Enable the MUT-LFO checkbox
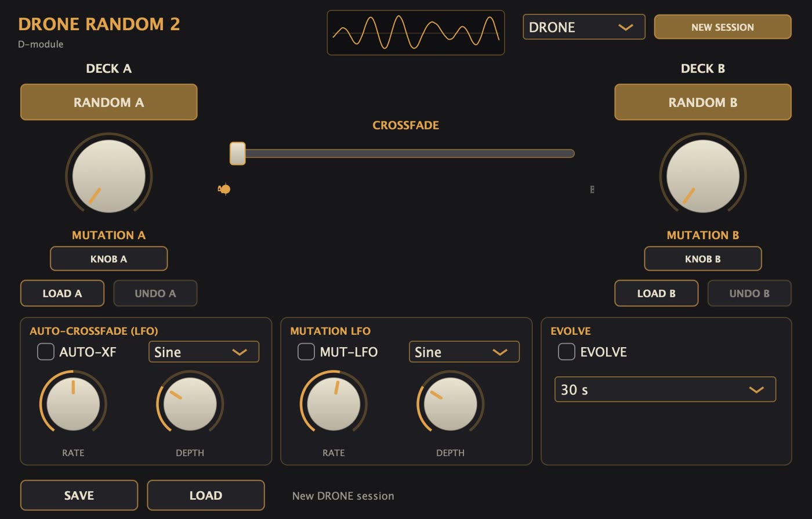 pyautogui.click(x=306, y=352)
